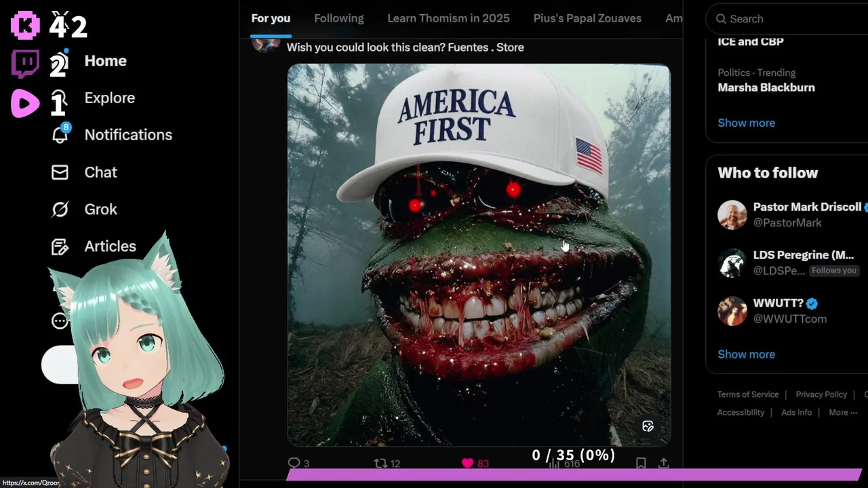
Task: Click the Who to follow heading
Action: tap(768, 173)
